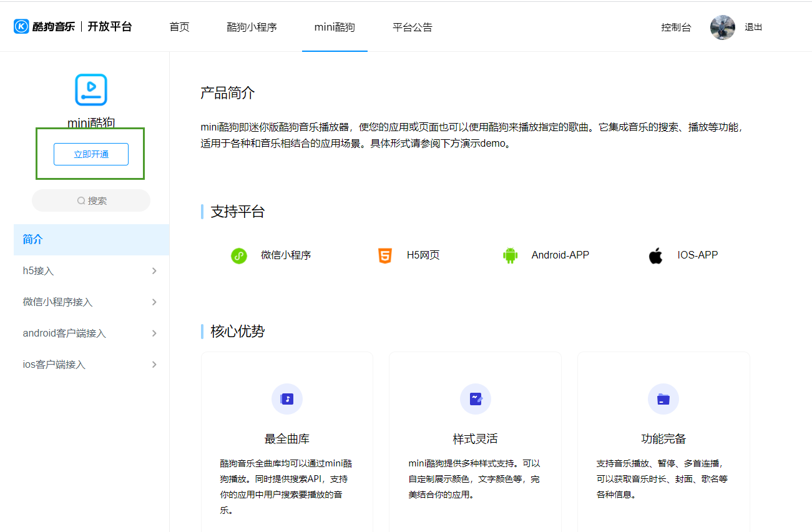Click the IOS-APP Apple icon
The width and height of the screenshot is (812, 532).
point(655,255)
